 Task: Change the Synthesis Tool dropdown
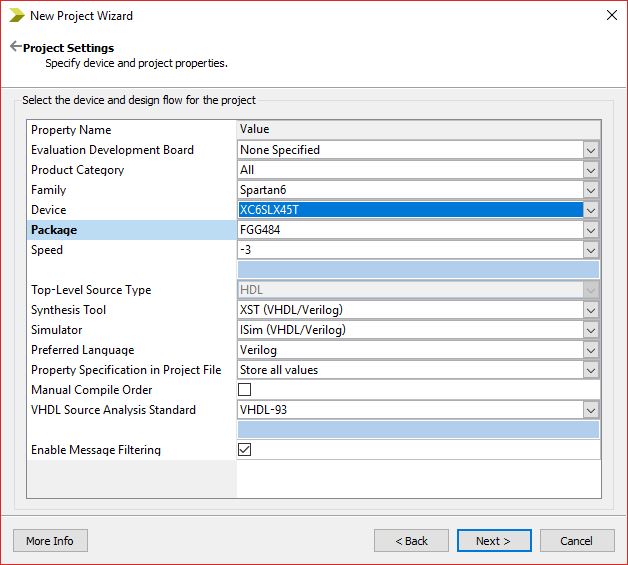click(591, 310)
